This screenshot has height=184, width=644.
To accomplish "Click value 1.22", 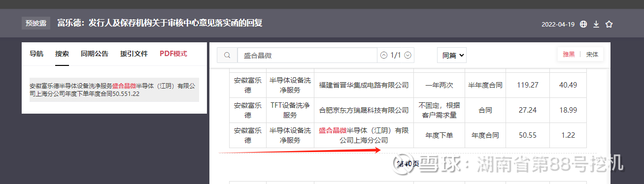I will (x=568, y=135).
